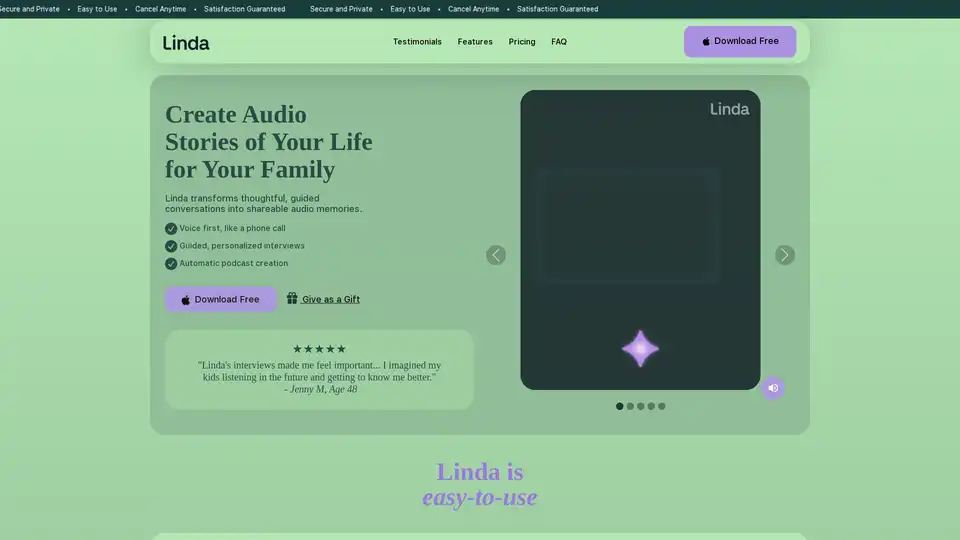Viewport: 960px width, 540px height.
Task: Open the Testimonials nav link
Action: (417, 42)
